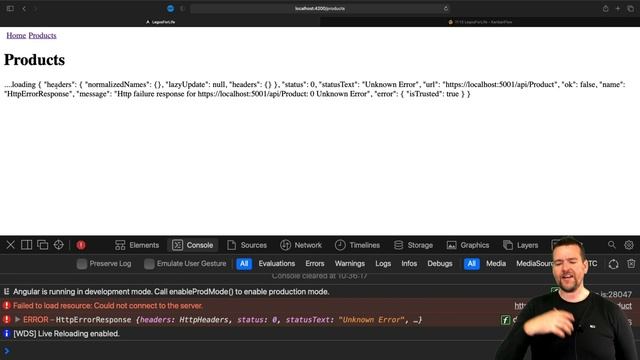This screenshot has width=640, height=360.
Task: Open inspector search magnifier
Action: tap(611, 245)
